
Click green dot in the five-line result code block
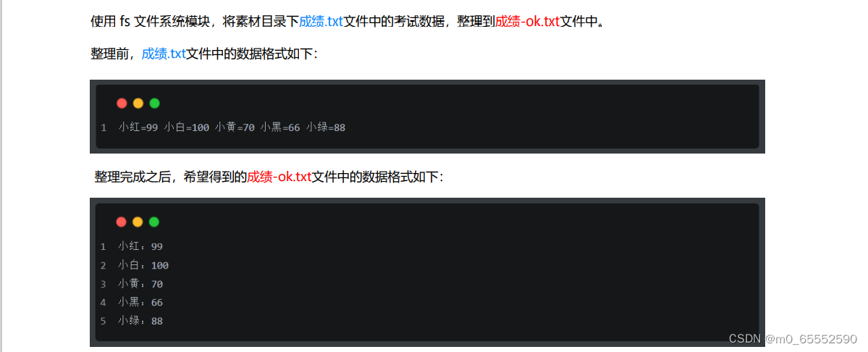(x=154, y=222)
